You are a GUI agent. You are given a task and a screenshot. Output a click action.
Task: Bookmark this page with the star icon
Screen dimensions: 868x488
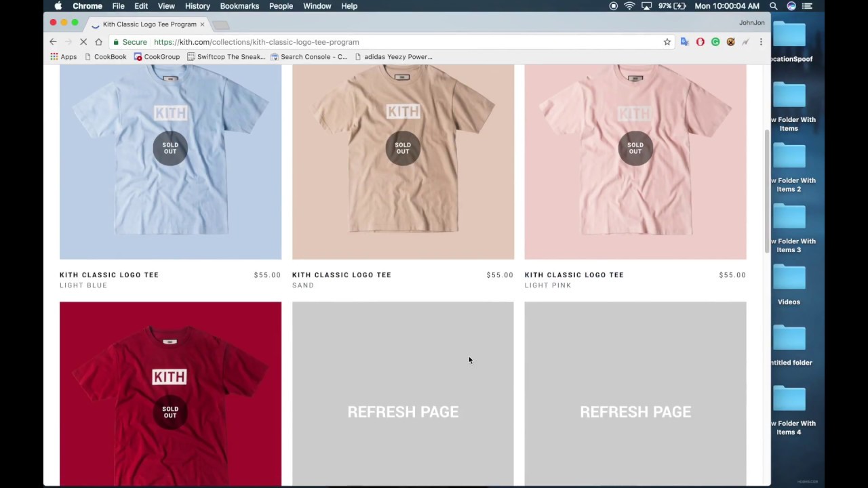pyautogui.click(x=667, y=42)
